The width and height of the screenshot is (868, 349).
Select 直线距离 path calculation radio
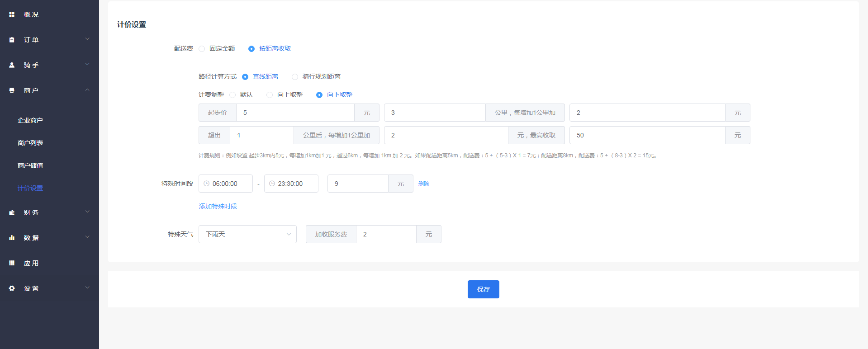[245, 77]
